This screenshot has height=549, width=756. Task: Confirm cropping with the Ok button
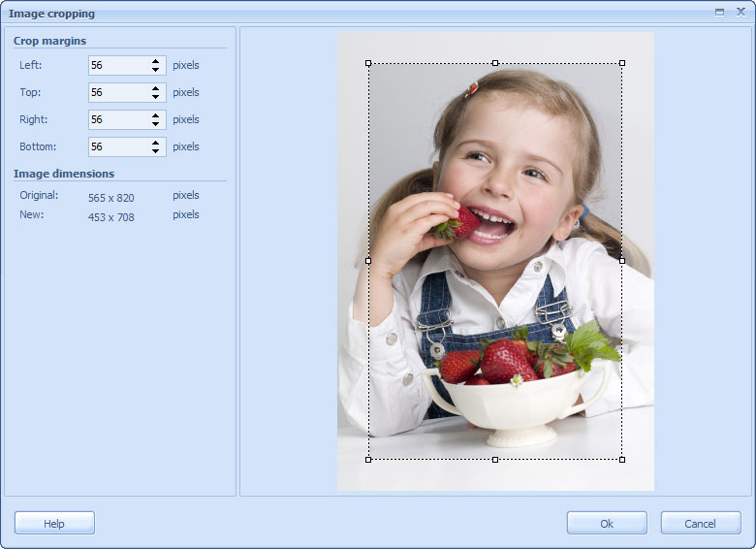point(607,524)
